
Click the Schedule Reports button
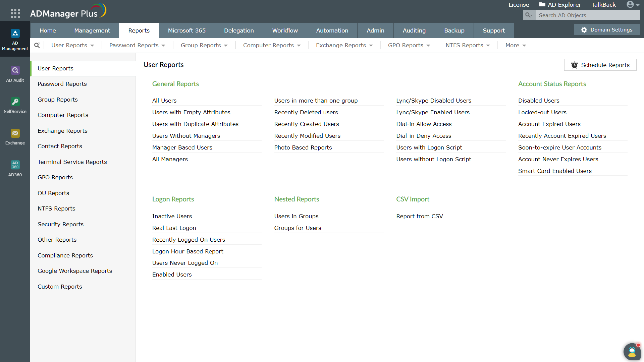(600, 65)
